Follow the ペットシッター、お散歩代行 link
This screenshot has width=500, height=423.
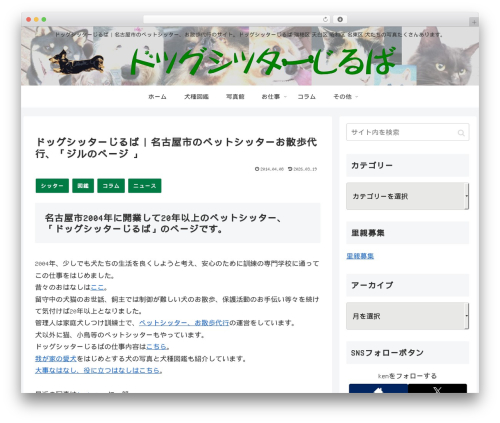tap(184, 323)
